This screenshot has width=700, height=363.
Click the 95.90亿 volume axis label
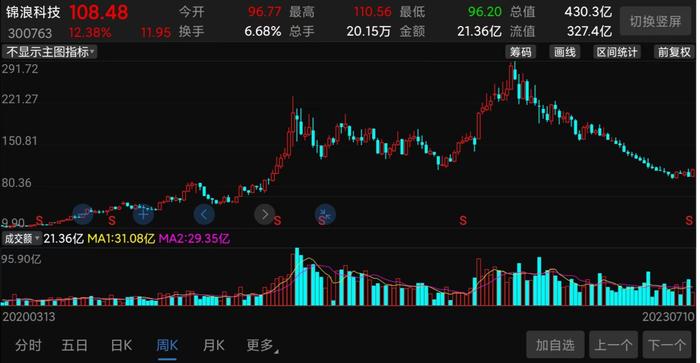[x=21, y=259]
